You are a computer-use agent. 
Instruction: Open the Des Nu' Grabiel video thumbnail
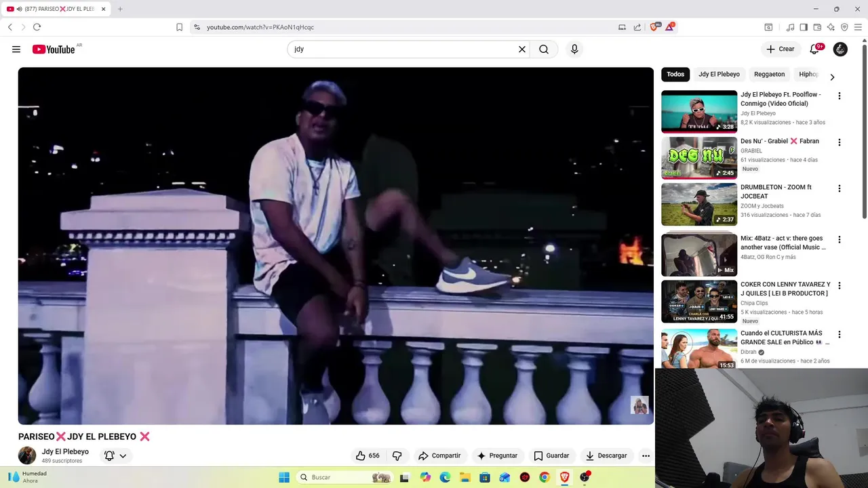point(699,158)
